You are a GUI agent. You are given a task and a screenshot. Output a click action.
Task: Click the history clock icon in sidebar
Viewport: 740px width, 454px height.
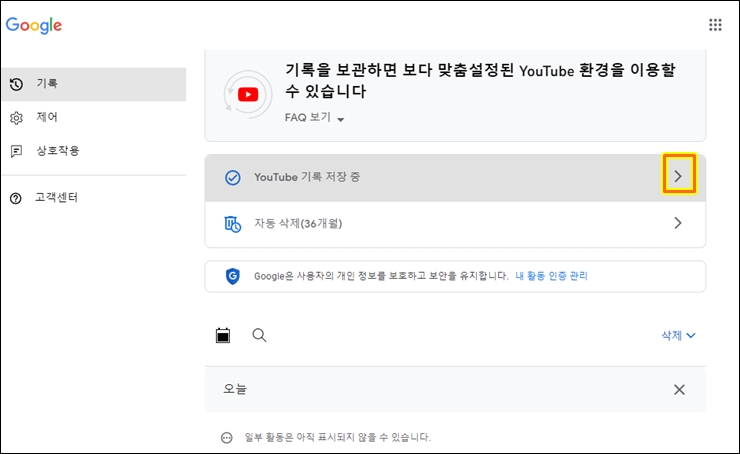(16, 84)
